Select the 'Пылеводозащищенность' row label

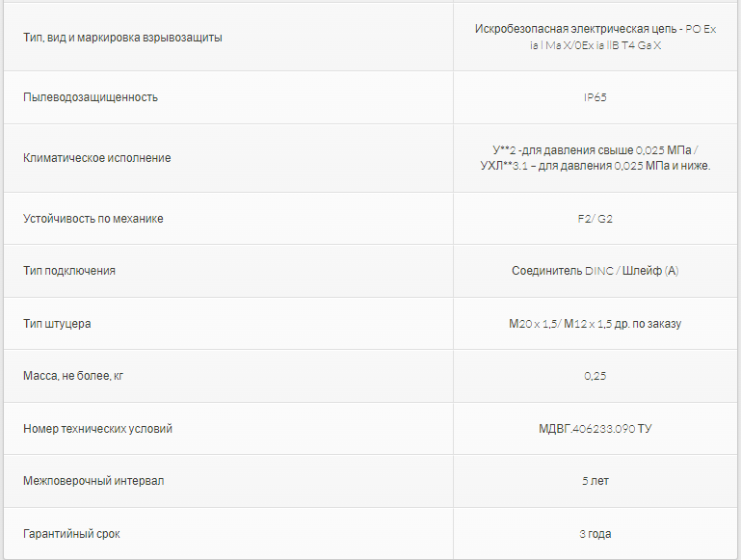click(x=90, y=97)
